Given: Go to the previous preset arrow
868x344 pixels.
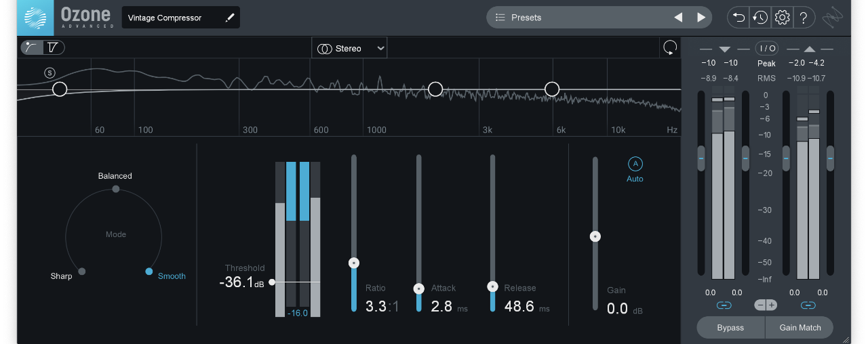Looking at the screenshot, I should point(678,18).
